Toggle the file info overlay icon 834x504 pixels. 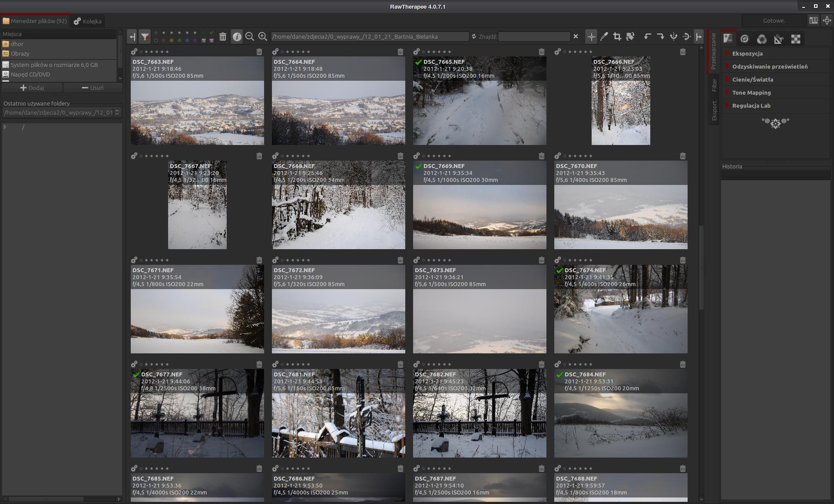[x=237, y=36]
